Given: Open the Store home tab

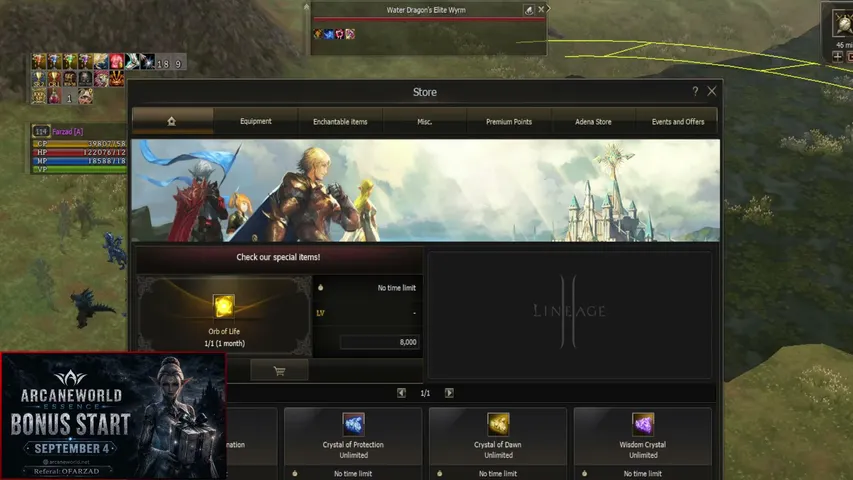Looking at the screenshot, I should pos(172,121).
